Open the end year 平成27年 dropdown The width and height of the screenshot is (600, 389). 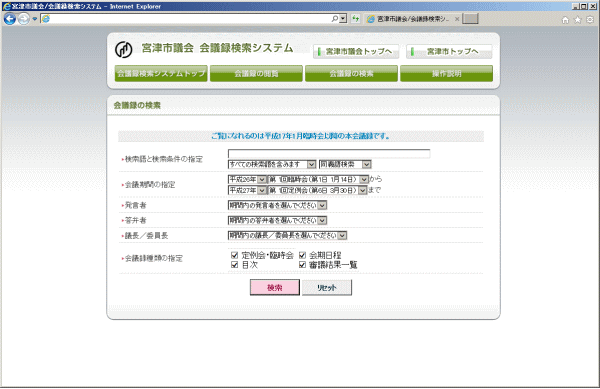coord(247,190)
